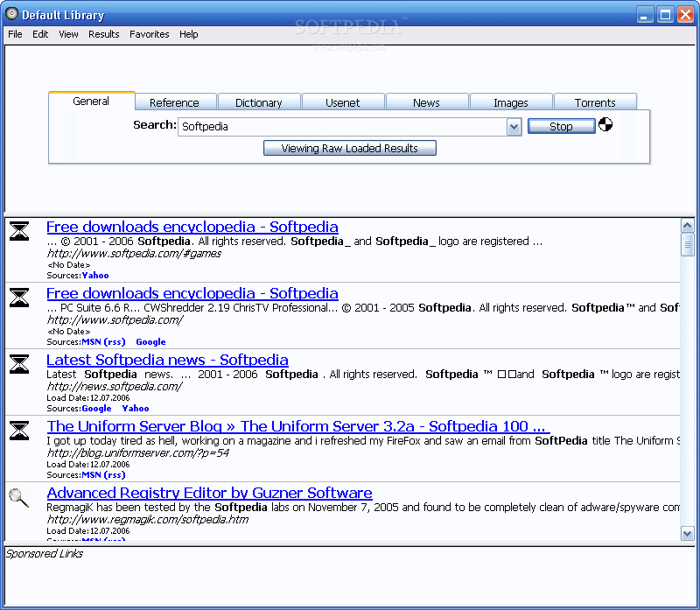Switch to the Images tab
The height and width of the screenshot is (610, 700).
tap(511, 102)
